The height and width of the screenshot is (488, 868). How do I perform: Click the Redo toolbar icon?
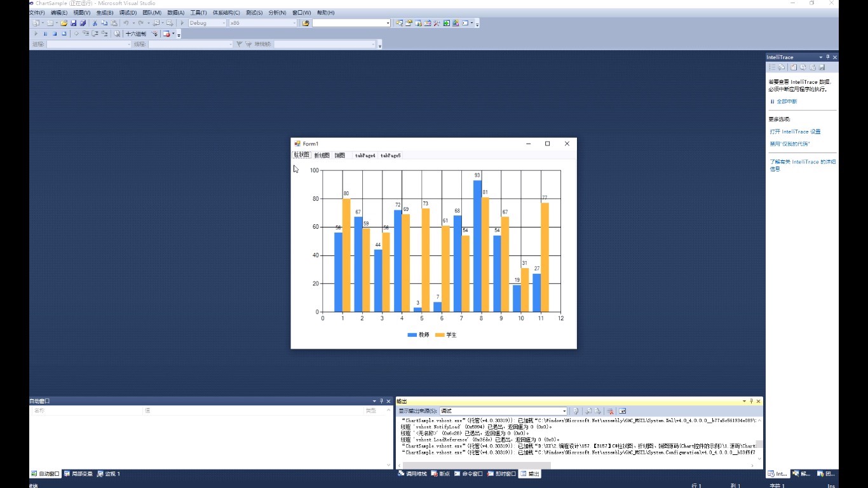click(140, 23)
